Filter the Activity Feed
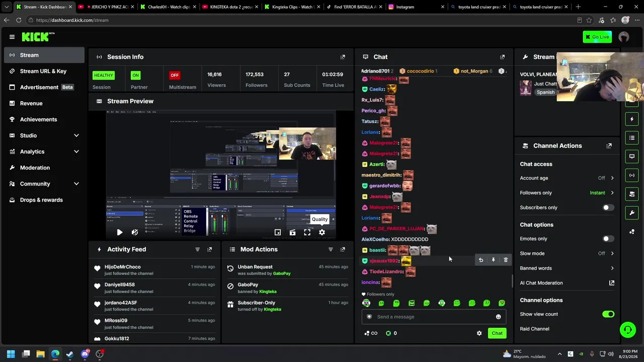Screen dimensions: 644x362 point(197,249)
